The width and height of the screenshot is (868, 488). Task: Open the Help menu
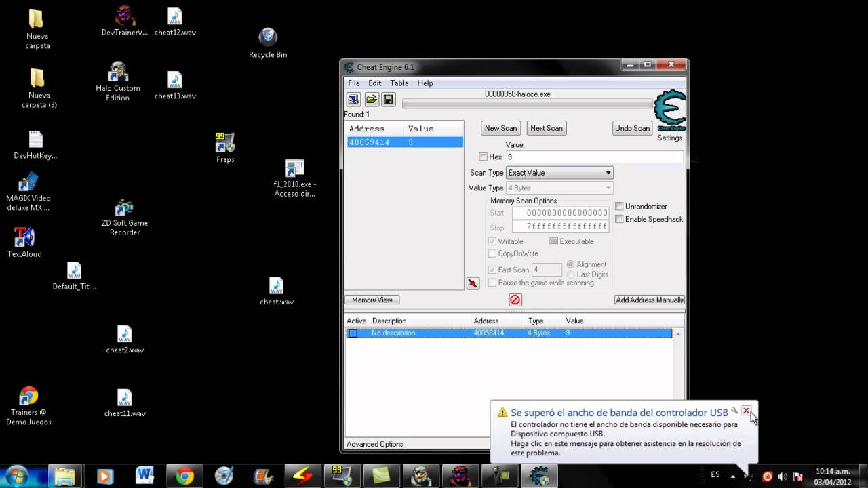pos(425,83)
